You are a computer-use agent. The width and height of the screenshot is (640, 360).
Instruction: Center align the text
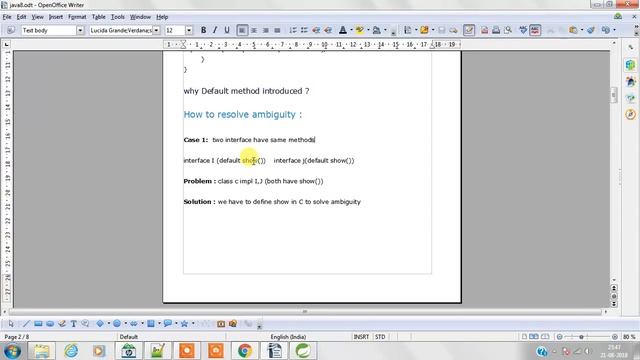pos(254,30)
